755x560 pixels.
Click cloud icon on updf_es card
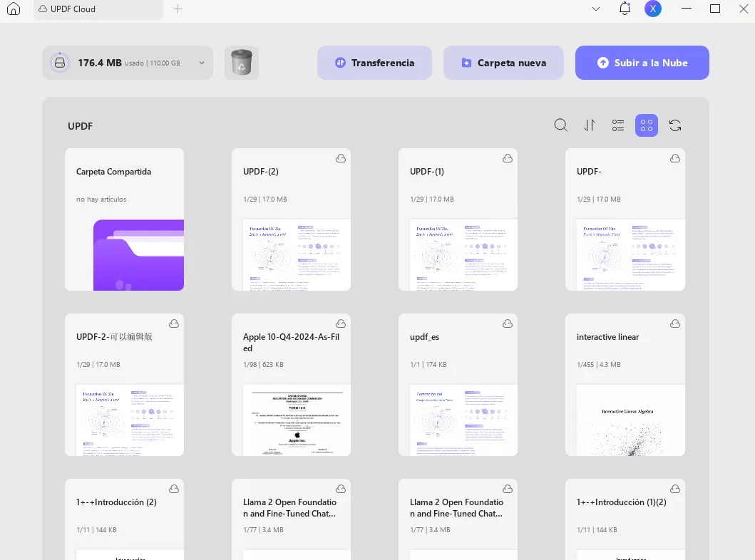pos(508,323)
